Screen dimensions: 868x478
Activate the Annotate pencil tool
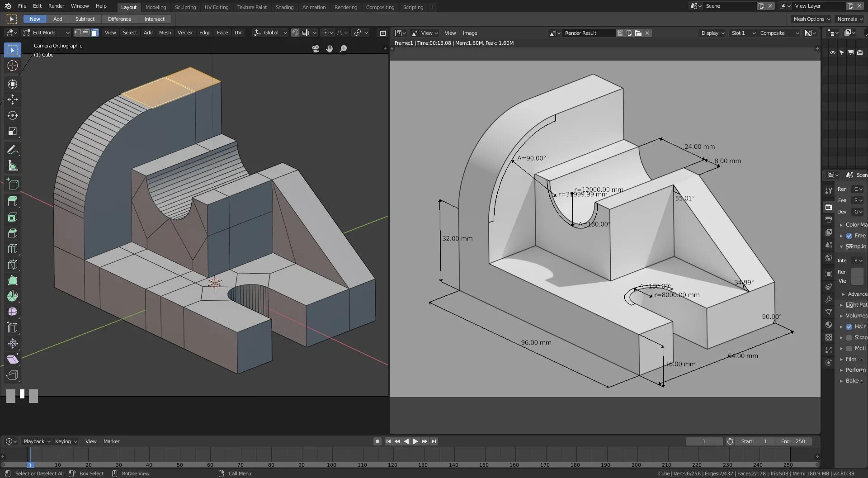13,150
